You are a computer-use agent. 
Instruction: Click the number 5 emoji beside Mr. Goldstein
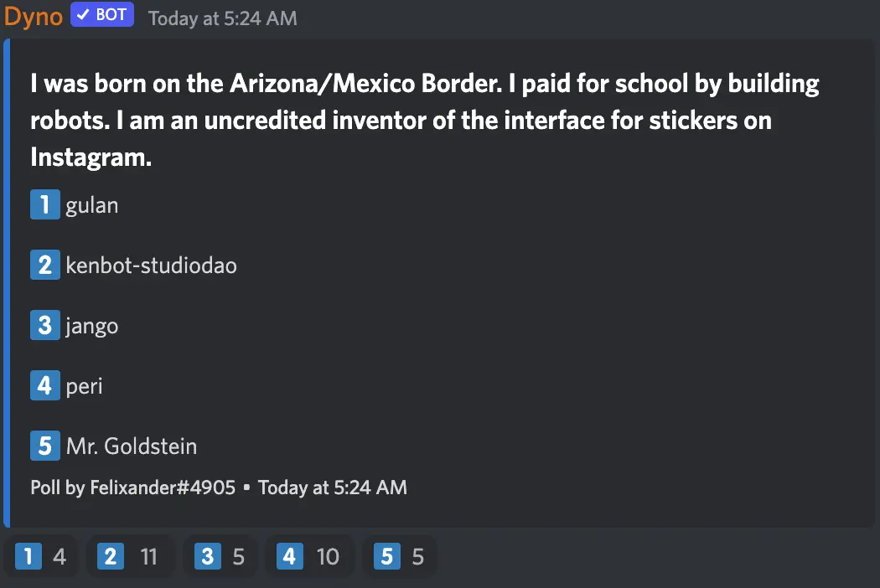(44, 446)
